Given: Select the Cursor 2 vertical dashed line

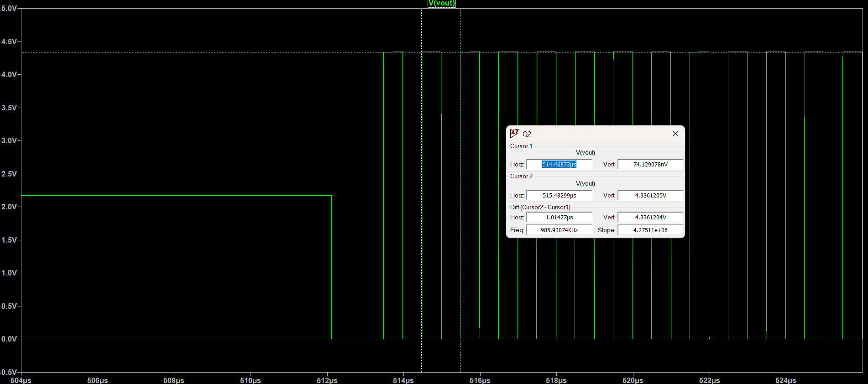Looking at the screenshot, I should (x=460, y=274).
